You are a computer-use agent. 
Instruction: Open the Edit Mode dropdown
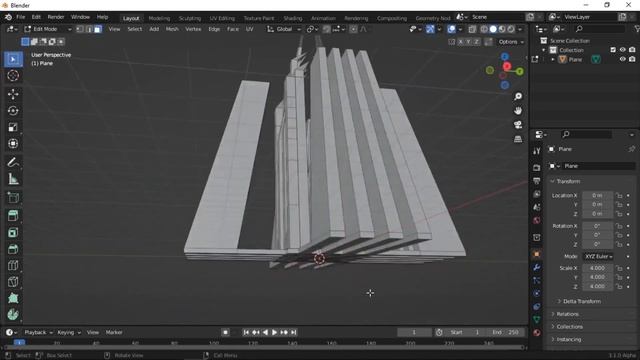tap(48, 29)
